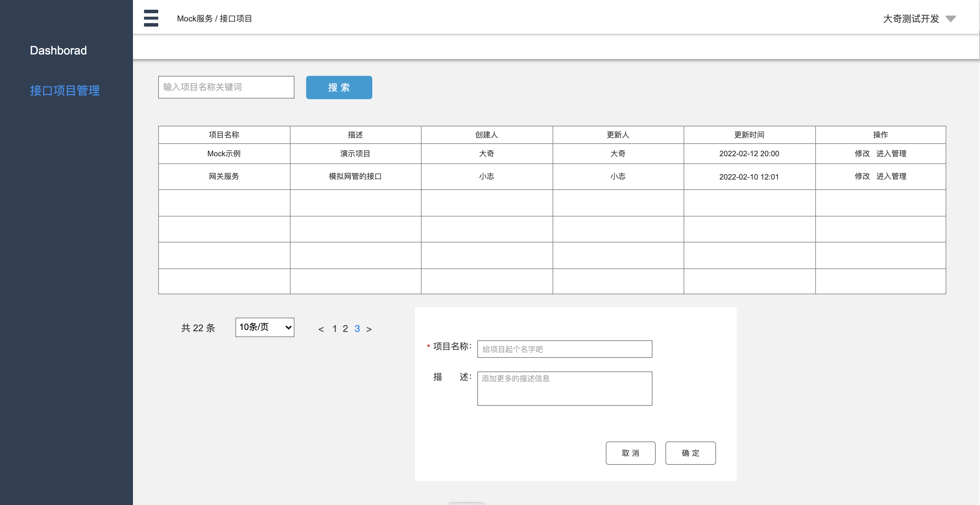Click the 项目名称 input in the form
The width and height of the screenshot is (980, 505).
click(x=564, y=349)
